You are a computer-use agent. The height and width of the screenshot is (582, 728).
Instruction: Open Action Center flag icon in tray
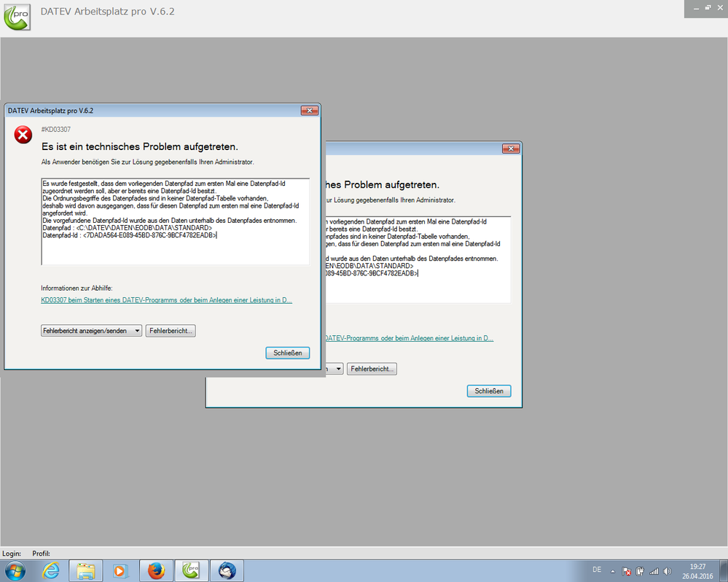[x=626, y=571]
